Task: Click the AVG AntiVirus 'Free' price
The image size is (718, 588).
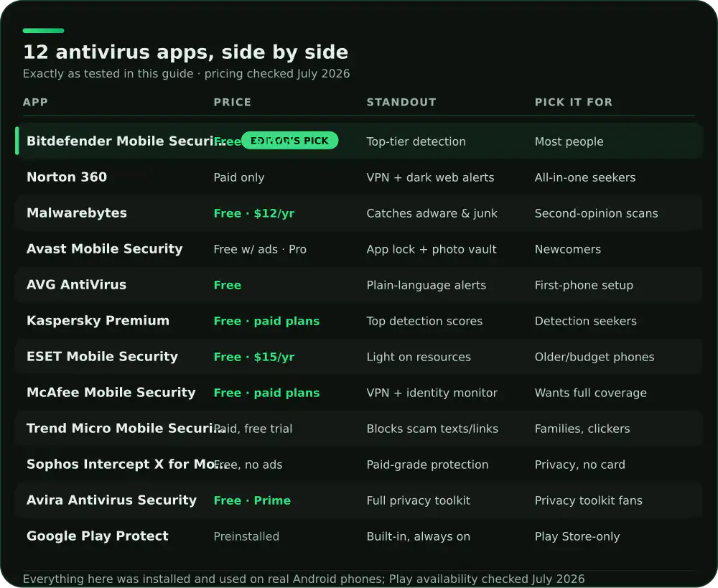Action: coord(228,285)
